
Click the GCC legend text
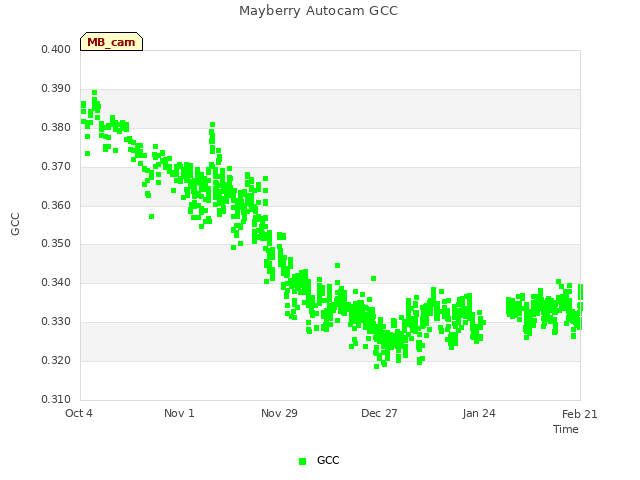pyautogui.click(x=328, y=460)
